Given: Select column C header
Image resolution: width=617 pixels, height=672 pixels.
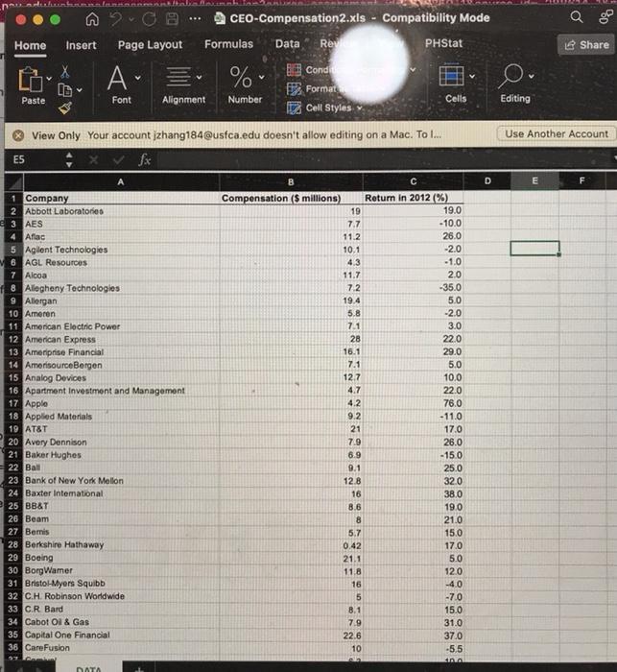Looking at the screenshot, I should (413, 181).
